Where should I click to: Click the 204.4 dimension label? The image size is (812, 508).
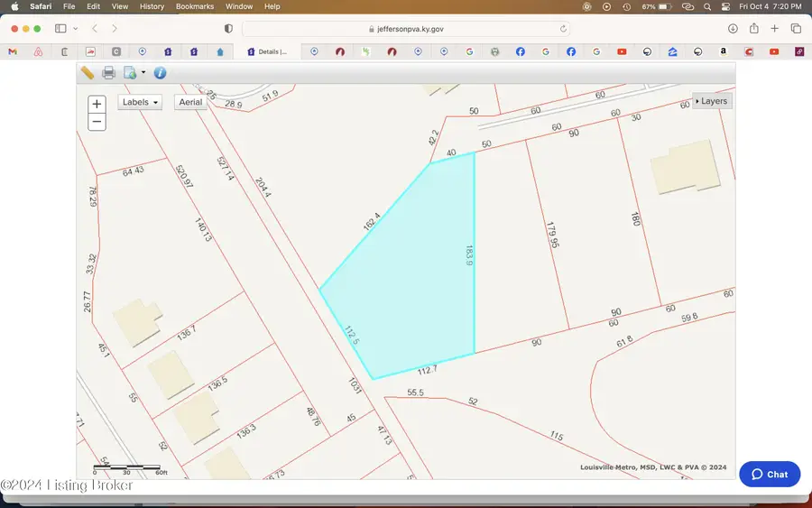tap(263, 187)
